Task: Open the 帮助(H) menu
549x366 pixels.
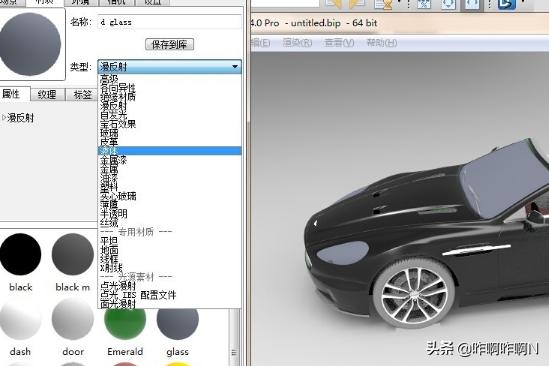Action: 381,43
